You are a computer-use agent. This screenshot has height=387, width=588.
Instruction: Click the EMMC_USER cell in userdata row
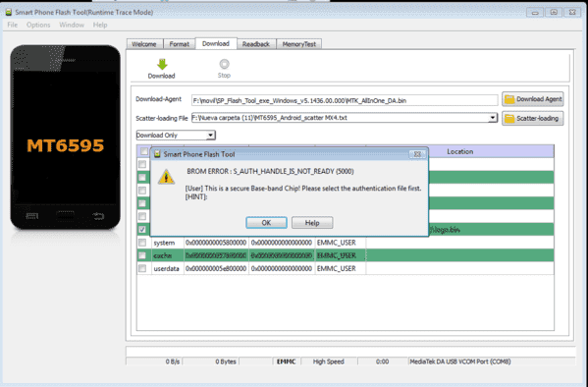tap(340, 268)
